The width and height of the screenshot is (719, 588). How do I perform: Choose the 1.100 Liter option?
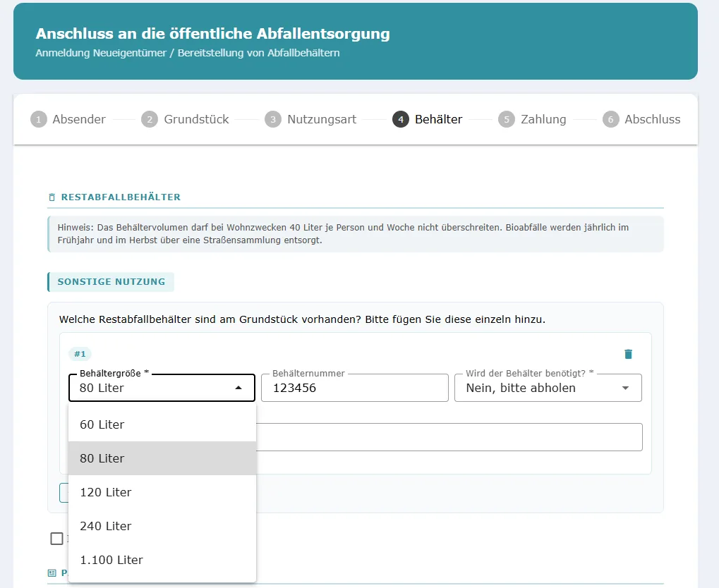click(162, 560)
